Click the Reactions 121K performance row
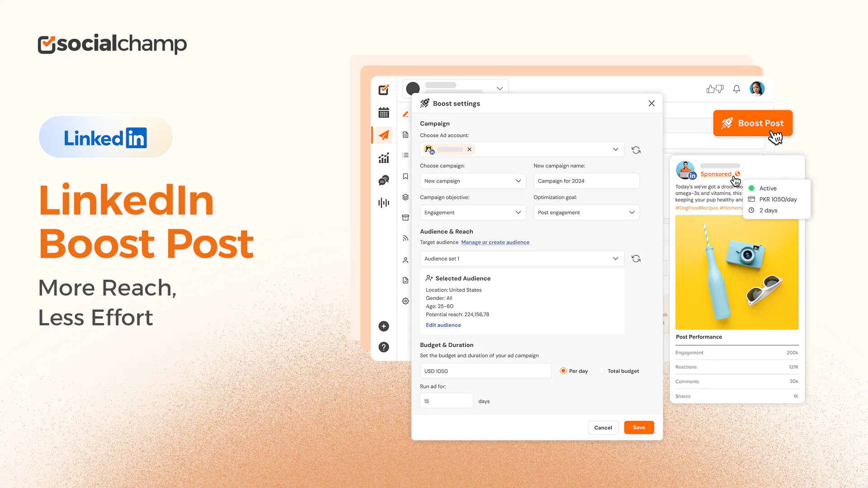The image size is (868, 488). pos(737,367)
